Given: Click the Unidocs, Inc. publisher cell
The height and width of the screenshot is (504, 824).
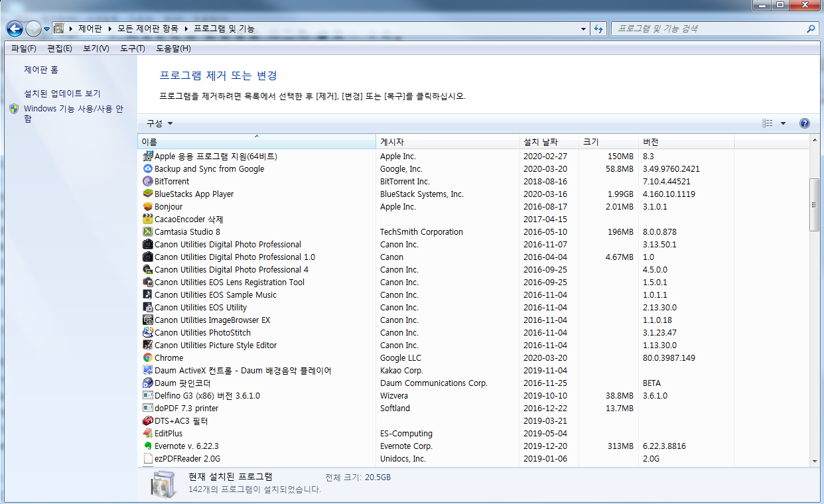Looking at the screenshot, I should point(403,459).
